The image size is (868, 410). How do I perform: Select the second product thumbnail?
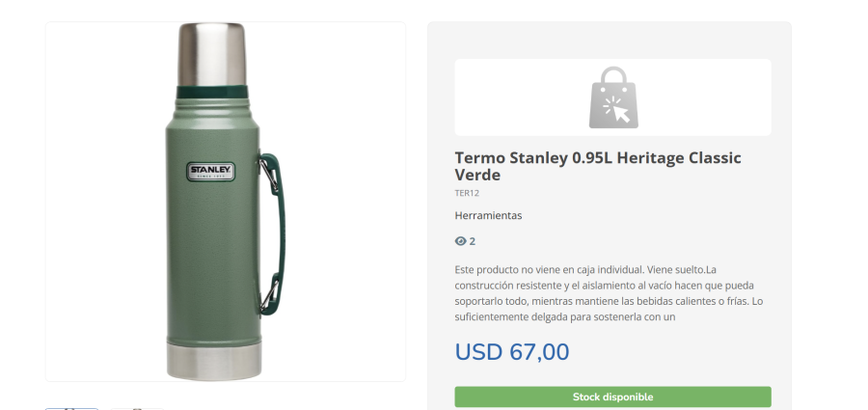tap(136, 408)
